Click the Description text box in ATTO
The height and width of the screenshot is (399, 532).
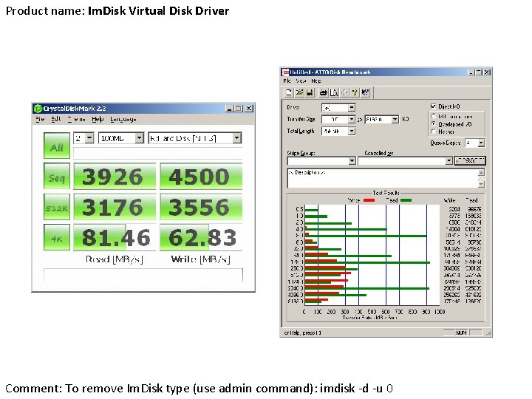[383, 178]
